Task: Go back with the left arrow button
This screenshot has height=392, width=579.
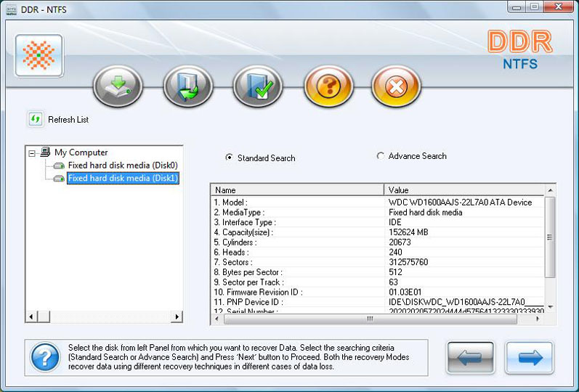Action: pos(471,357)
